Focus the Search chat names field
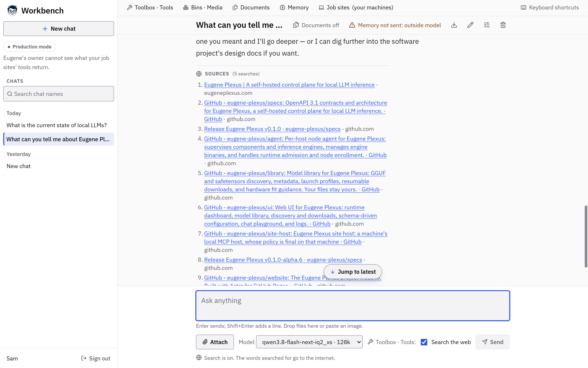This screenshot has width=588, height=368. coord(59,94)
